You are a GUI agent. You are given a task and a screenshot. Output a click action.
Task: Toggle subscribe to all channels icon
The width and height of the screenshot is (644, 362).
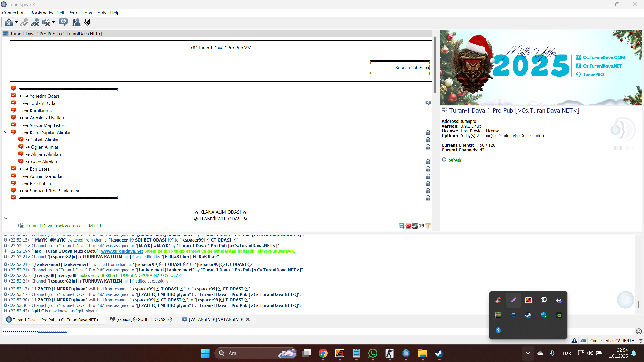click(x=63, y=22)
